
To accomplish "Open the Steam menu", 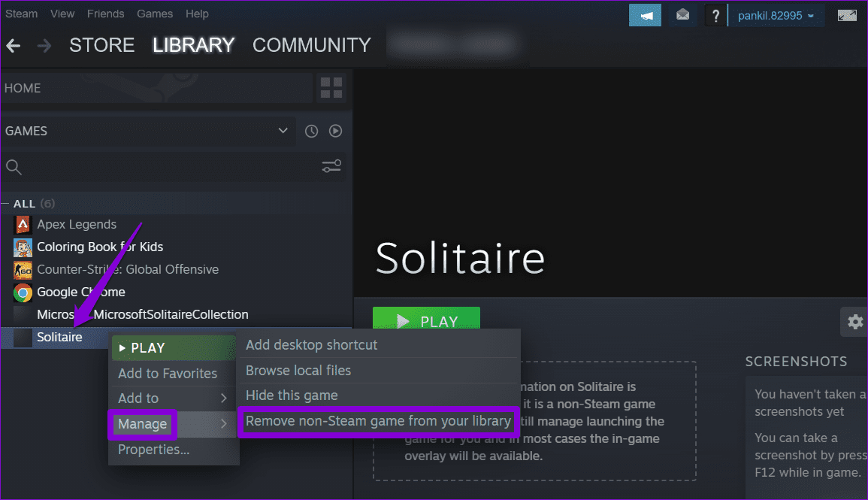I will 22,14.
